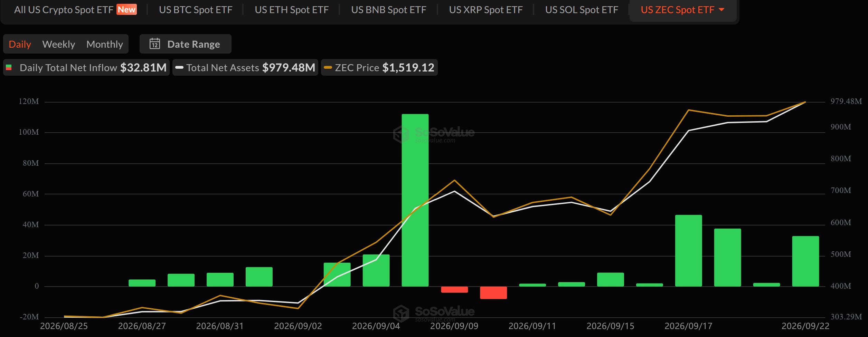Expand the US ZEC Spot ETF dropdown arrow
The image size is (868, 337).
(721, 10)
